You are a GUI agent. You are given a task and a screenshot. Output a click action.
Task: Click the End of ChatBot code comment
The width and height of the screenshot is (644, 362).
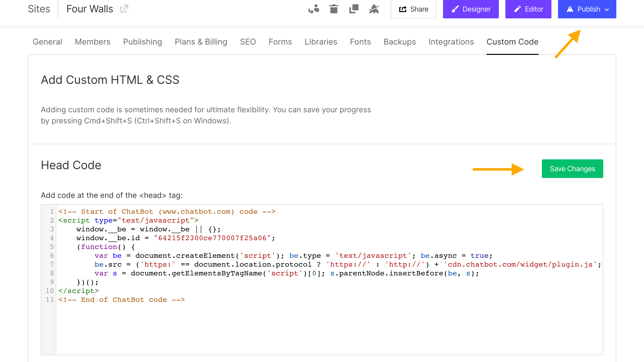click(x=122, y=300)
